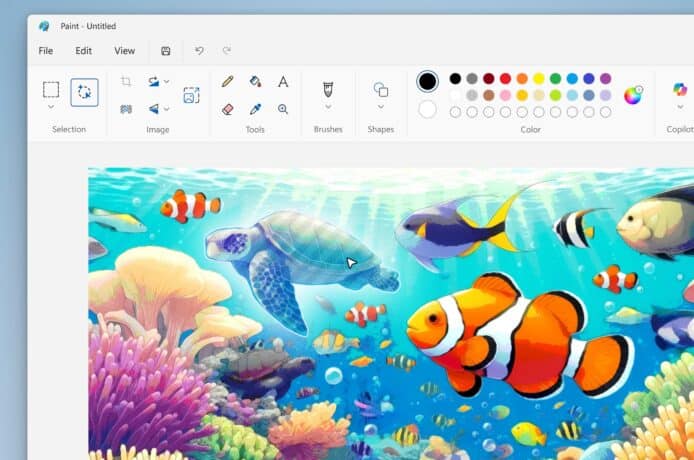Pick the light gray palette swatch
The image size is (694, 460).
click(472, 95)
